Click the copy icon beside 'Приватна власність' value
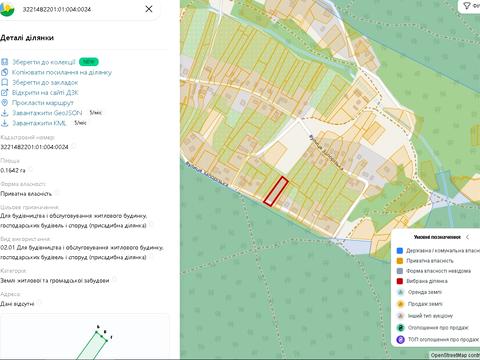 coord(57,193)
